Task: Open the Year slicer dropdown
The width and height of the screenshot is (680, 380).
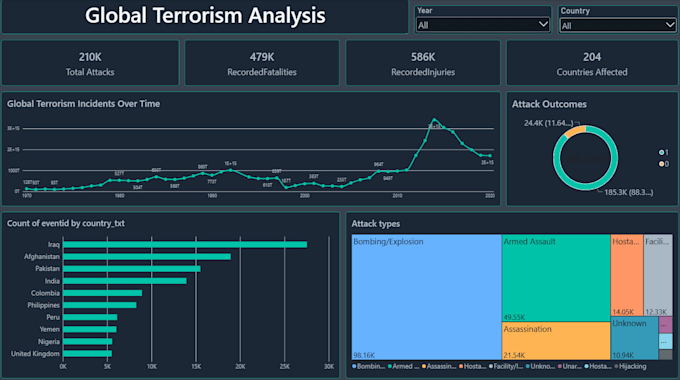Action: [482, 25]
